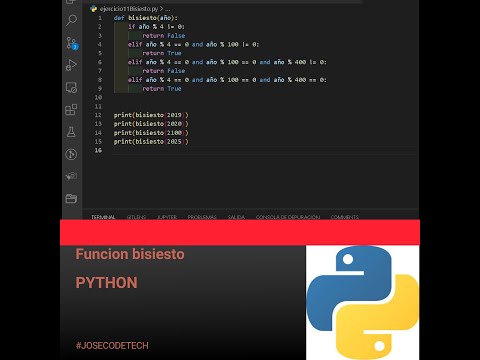Expand the breadcrumb ellipsis symbol list
480x360 pixels.
tap(167, 9)
